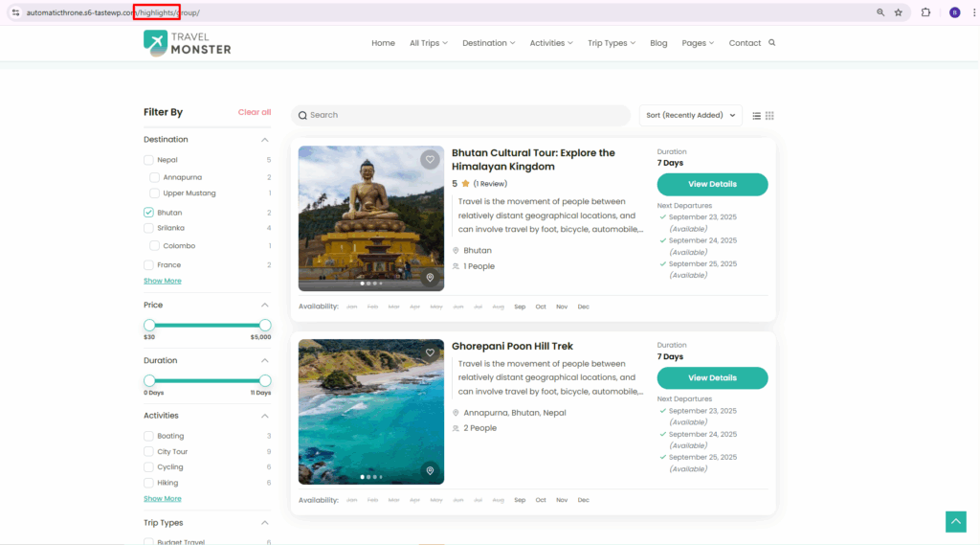Click View Details for Bhutan Cultural Tour

coord(712,184)
